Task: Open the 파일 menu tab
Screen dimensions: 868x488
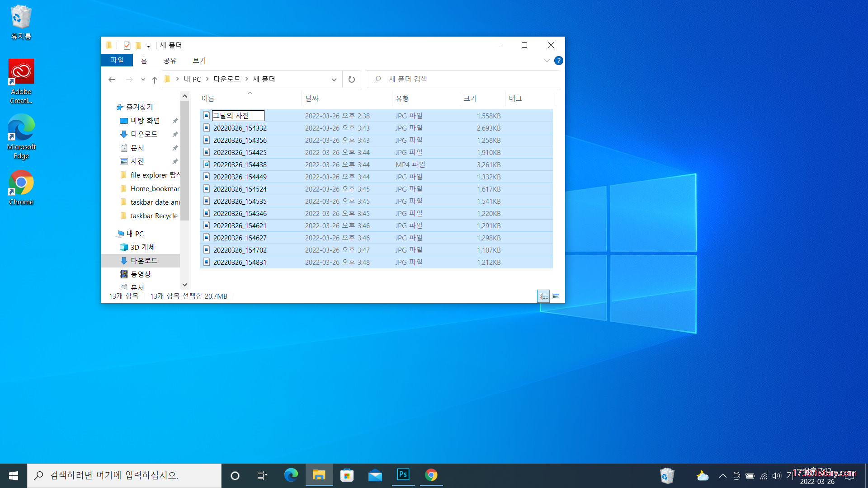Action: coord(117,60)
